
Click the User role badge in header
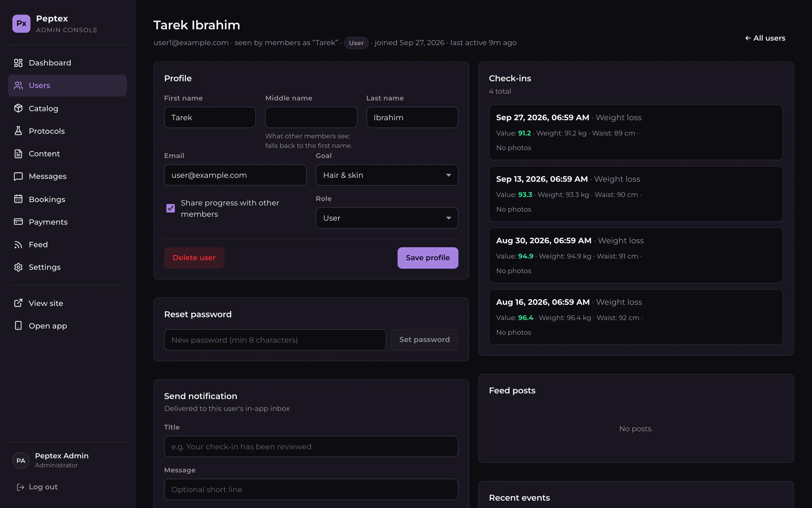356,43
